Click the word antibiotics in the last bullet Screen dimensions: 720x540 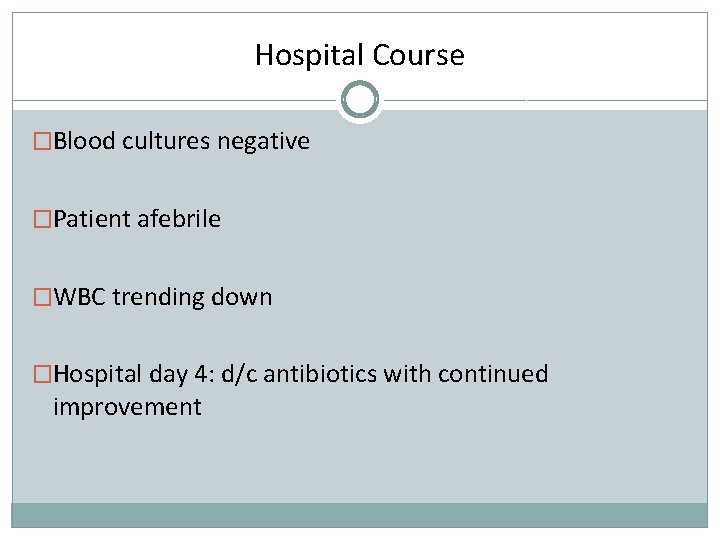tap(320, 375)
